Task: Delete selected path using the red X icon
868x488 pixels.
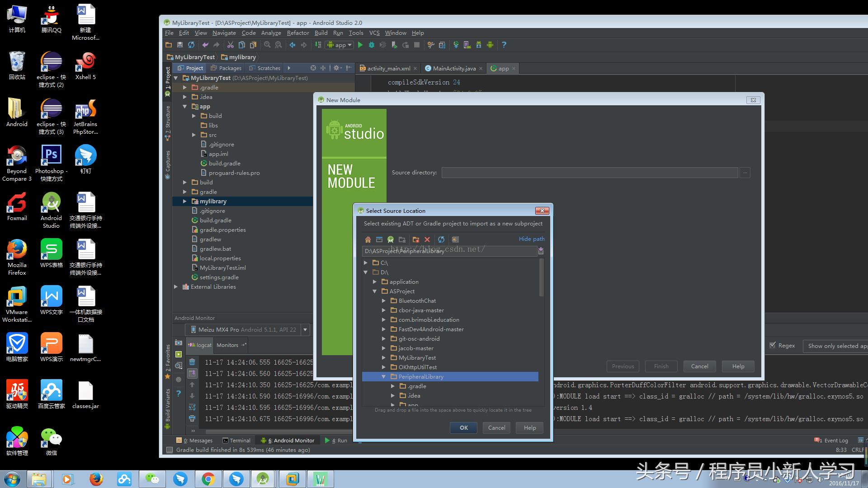Action: click(x=427, y=239)
